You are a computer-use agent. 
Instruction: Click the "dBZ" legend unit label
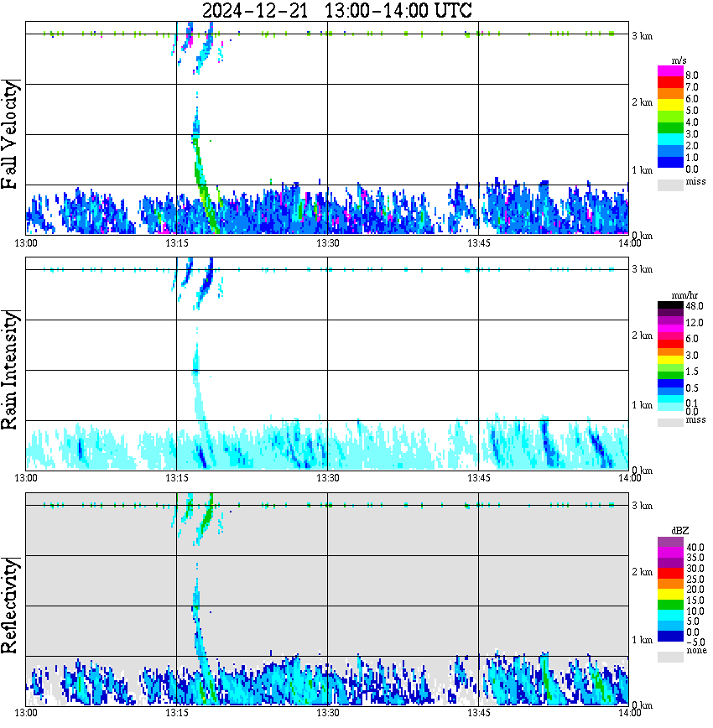click(x=680, y=530)
